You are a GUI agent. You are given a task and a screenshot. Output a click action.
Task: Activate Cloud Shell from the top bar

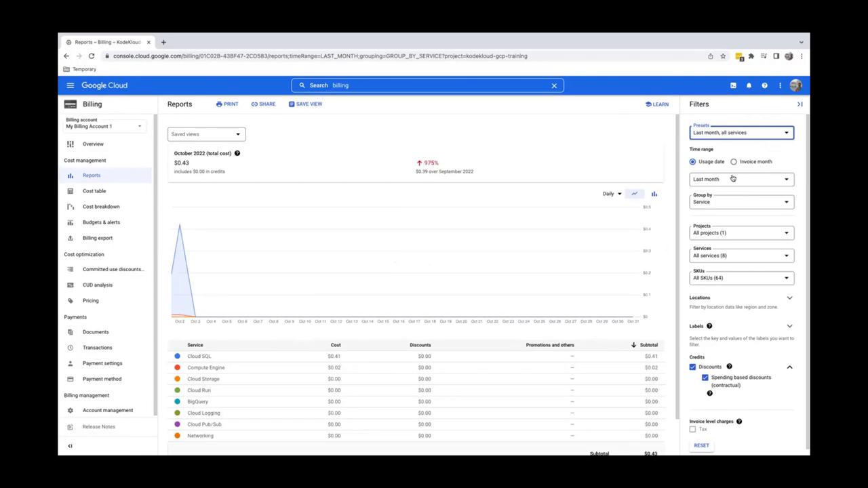click(x=733, y=85)
